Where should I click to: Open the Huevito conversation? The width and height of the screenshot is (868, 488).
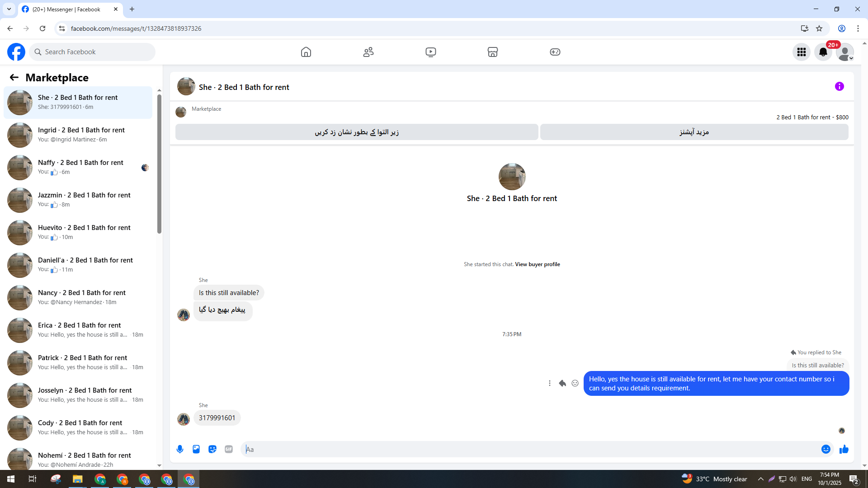(78, 232)
